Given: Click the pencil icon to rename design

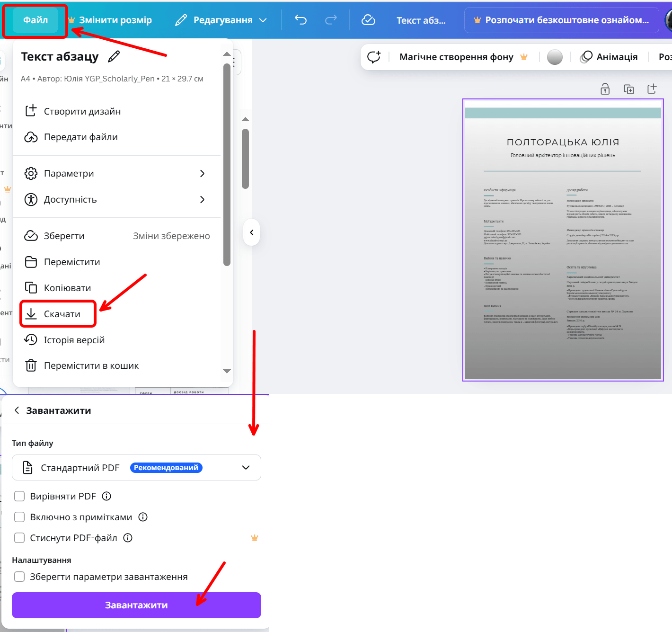Looking at the screenshot, I should (114, 57).
